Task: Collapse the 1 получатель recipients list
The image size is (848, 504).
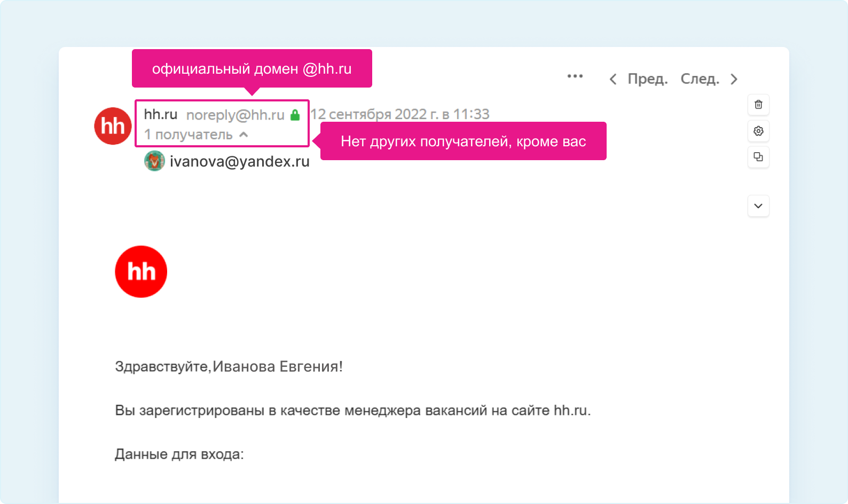Action: pos(196,135)
